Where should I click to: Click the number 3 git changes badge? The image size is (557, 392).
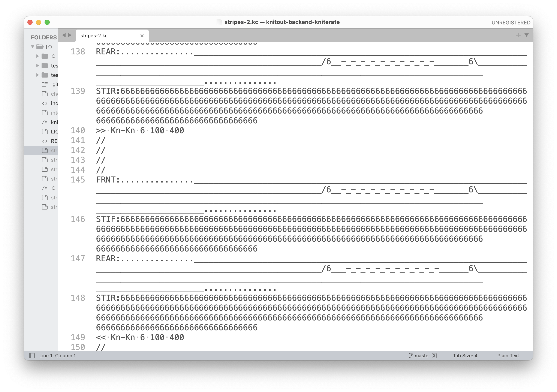(434, 355)
